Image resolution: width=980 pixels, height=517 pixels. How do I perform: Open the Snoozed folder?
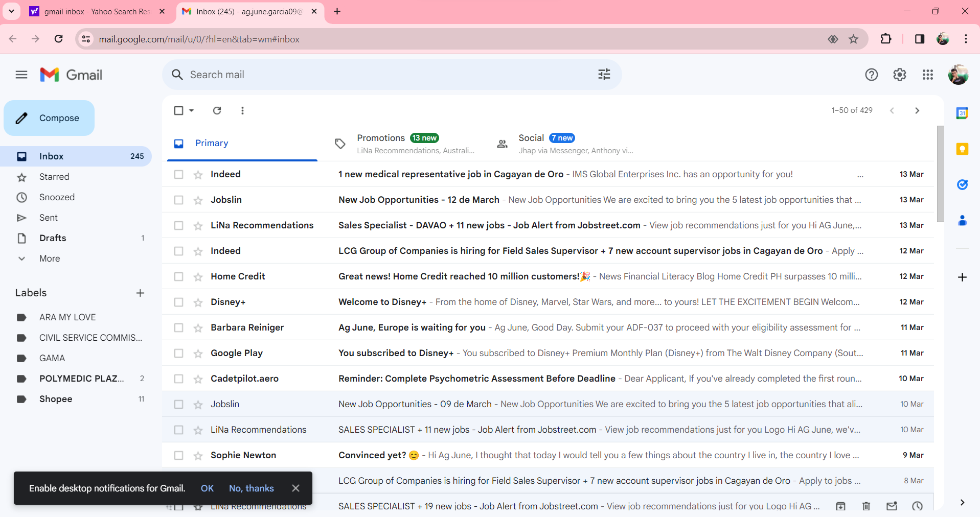(x=76, y=197)
